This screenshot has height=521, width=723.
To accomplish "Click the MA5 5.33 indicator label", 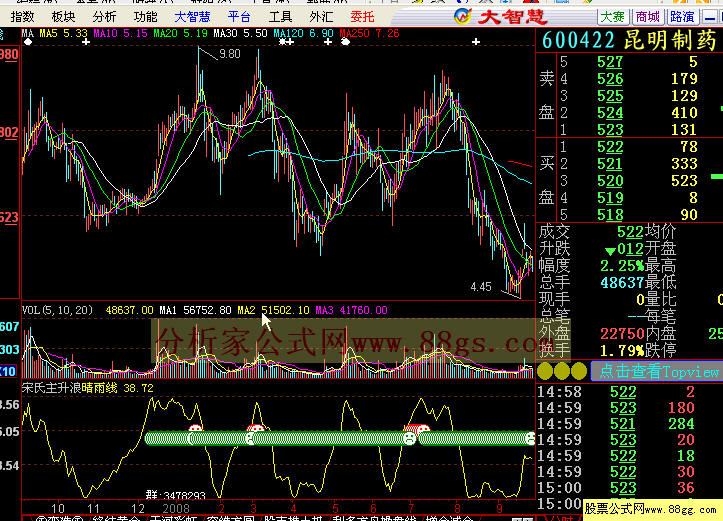I will pos(63,33).
